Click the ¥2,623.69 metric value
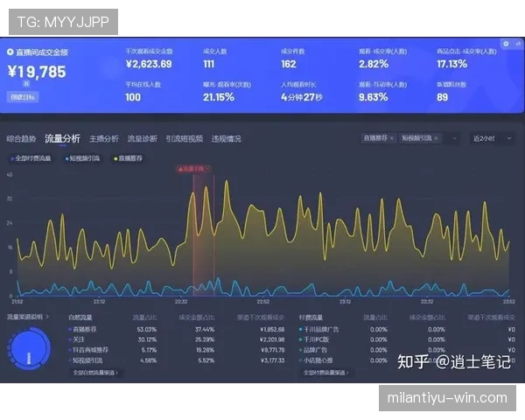 point(149,64)
